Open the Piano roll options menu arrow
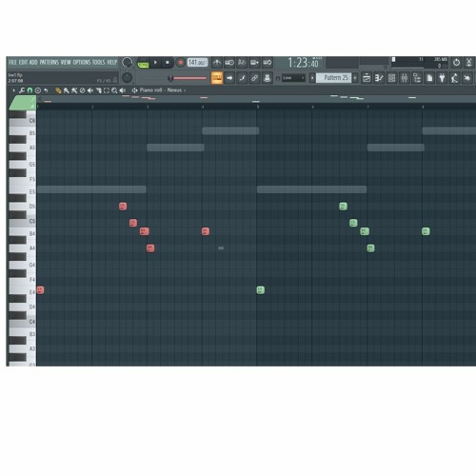The height and width of the screenshot is (476, 476). (13, 90)
